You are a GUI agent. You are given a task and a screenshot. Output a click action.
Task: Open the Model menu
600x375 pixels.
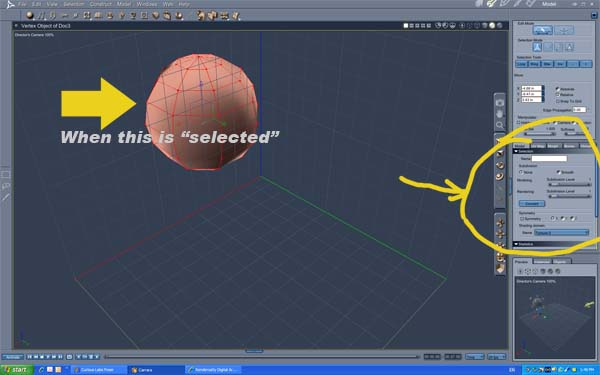click(124, 4)
